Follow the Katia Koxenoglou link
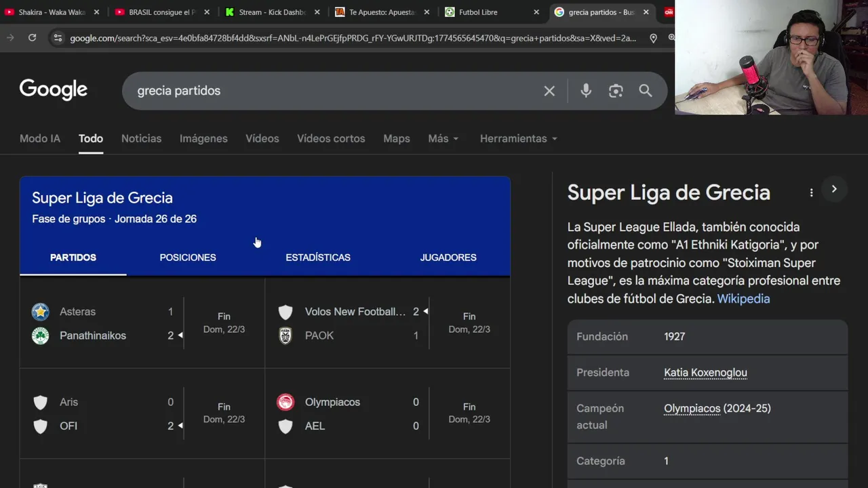The height and width of the screenshot is (488, 868). click(x=705, y=372)
